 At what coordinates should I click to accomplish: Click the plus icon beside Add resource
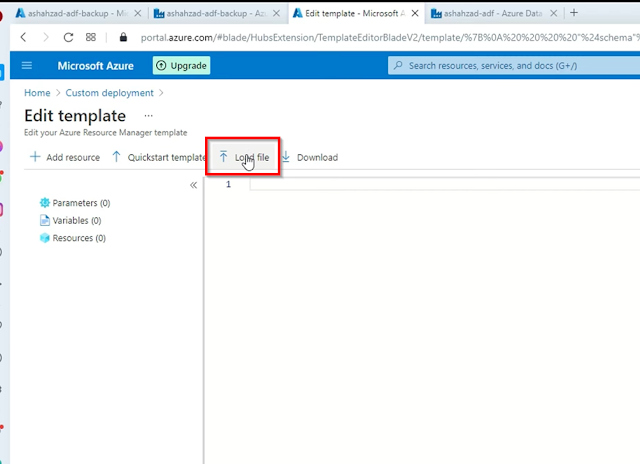point(36,157)
